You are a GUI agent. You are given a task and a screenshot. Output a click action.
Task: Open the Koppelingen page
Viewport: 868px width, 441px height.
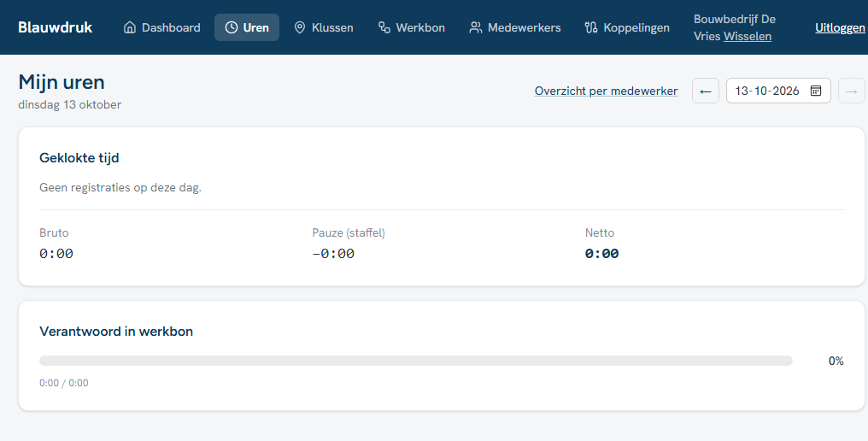point(627,27)
